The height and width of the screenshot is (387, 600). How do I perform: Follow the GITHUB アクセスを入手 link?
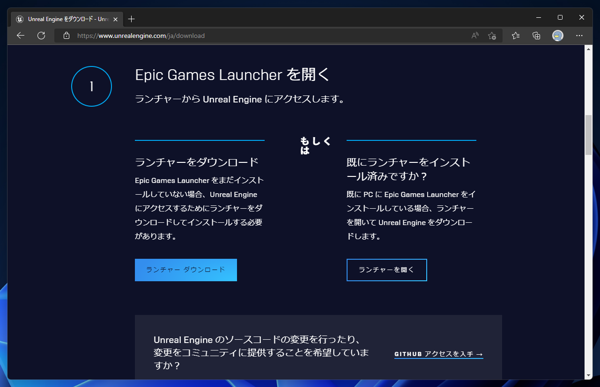pos(439,354)
